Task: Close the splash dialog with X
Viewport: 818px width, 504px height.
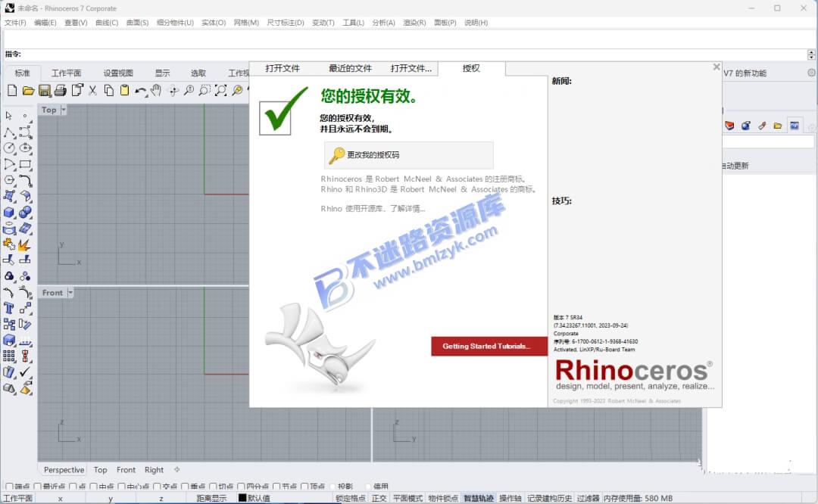Action: (717, 67)
